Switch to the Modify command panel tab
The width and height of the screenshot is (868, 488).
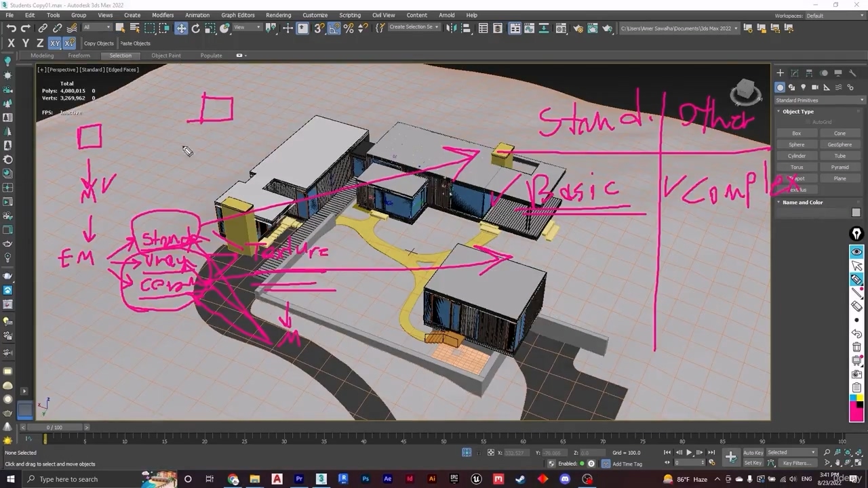coord(795,73)
